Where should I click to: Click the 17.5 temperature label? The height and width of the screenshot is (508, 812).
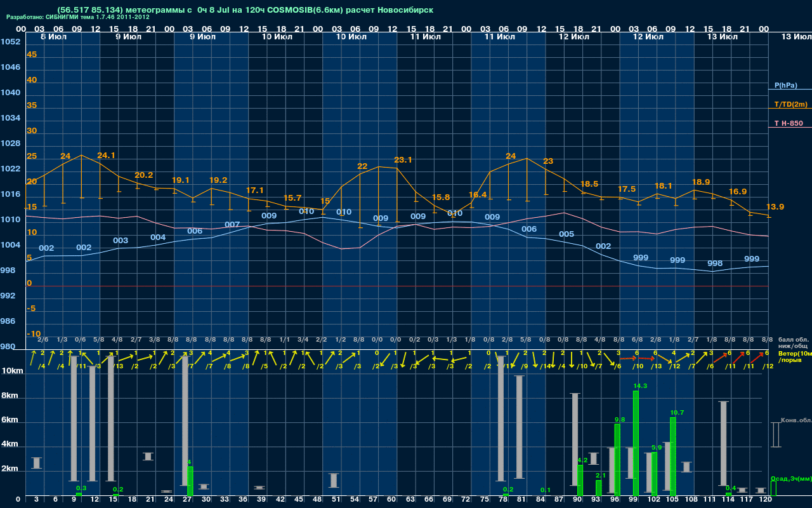pos(627,189)
